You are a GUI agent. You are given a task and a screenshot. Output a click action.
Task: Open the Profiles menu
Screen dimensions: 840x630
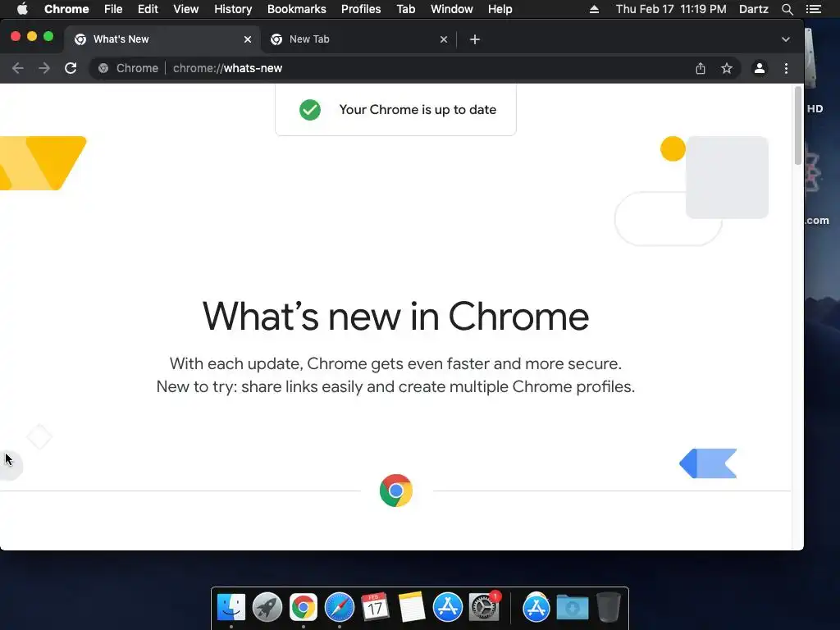coord(361,9)
